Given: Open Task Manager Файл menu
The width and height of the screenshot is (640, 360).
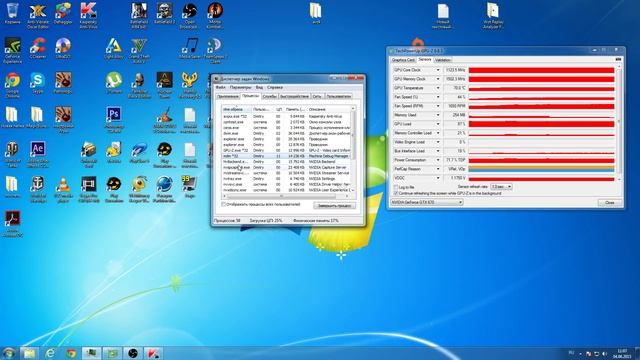Looking at the screenshot, I should coord(220,87).
